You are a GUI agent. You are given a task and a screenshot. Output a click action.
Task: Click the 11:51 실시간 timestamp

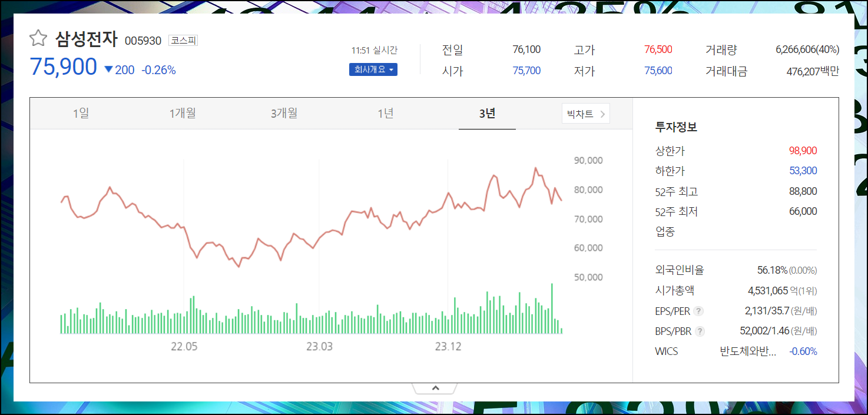[x=374, y=51]
